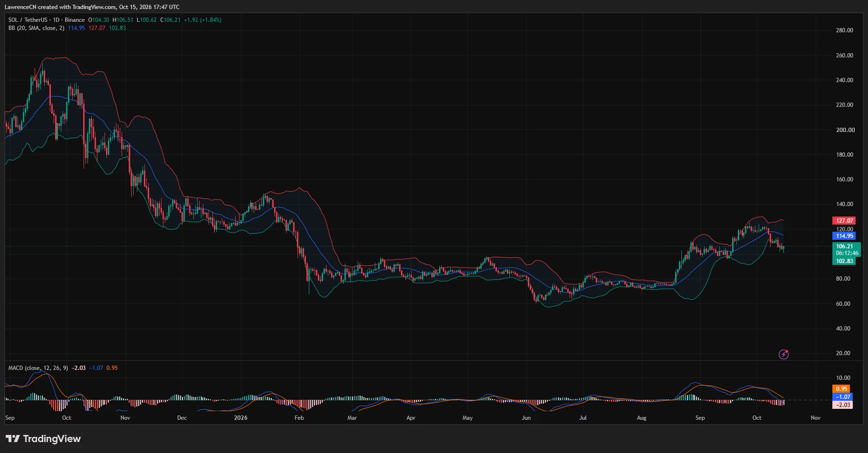Click the 2026 label on time axis
Image resolution: width=868 pixels, height=453 pixels.
[241, 418]
